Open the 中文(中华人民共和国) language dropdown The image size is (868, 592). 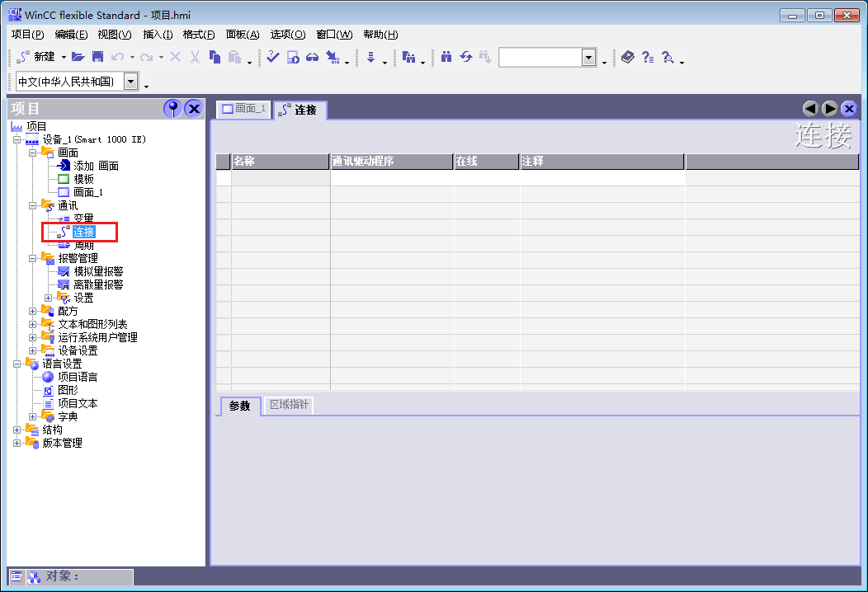pyautogui.click(x=131, y=81)
